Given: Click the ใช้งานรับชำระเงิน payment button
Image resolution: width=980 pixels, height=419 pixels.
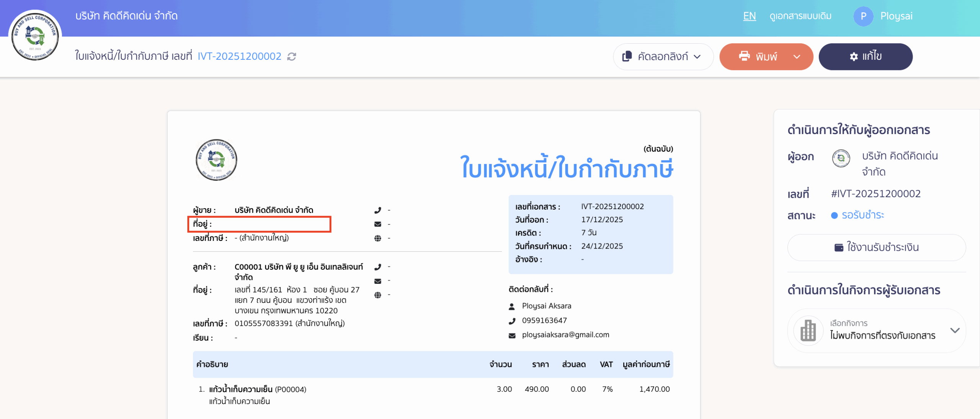Looking at the screenshot, I should coord(877,247).
